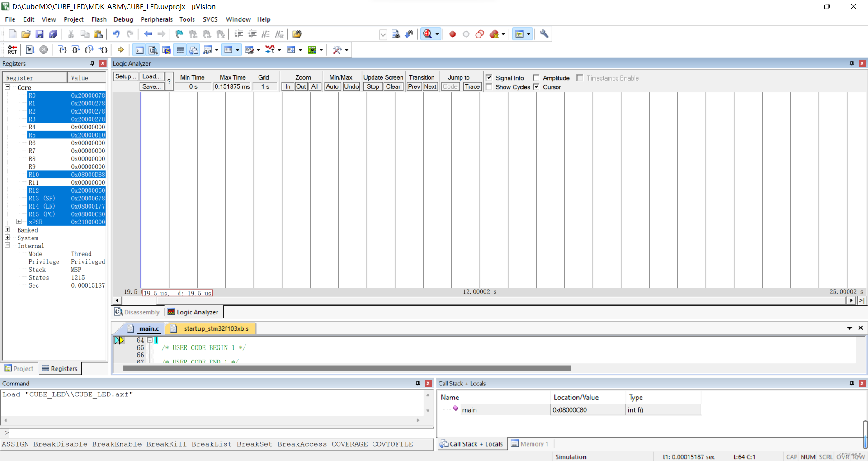Viewport: 868px width, 461px height.
Task: Expand the xPSR register
Action: point(19,222)
